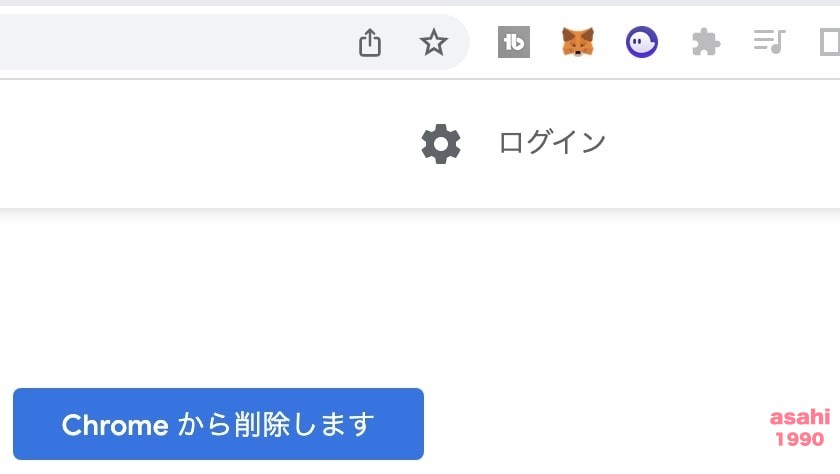Image resolution: width=840 pixels, height=474 pixels.
Task: Open Web Store settings gear menu
Action: point(441,144)
